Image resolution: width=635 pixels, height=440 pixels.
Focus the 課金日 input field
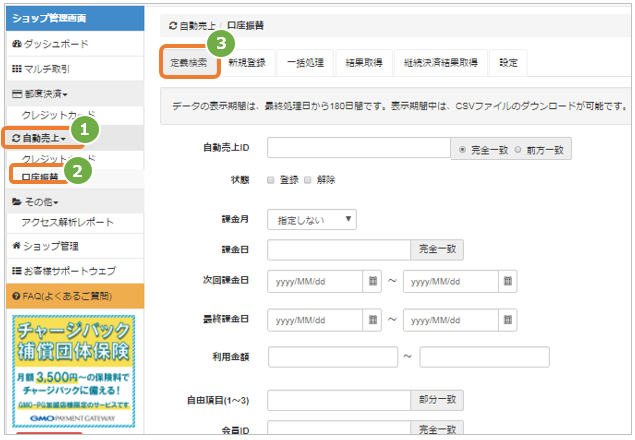coord(339,250)
